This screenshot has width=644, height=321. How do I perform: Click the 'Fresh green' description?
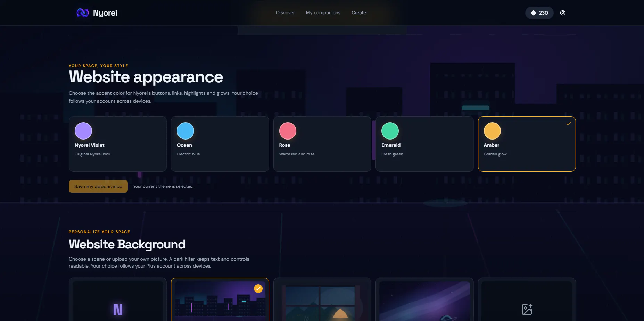pyautogui.click(x=392, y=154)
